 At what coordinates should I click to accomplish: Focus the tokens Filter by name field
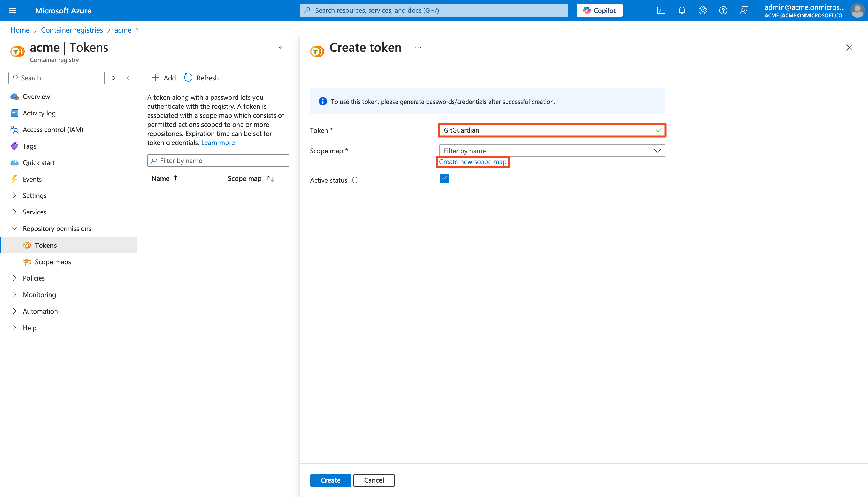[218, 161]
